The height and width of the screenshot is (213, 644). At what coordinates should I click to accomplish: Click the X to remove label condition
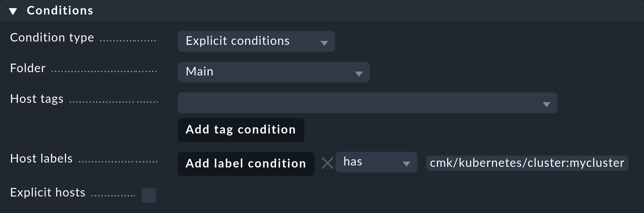pos(327,163)
